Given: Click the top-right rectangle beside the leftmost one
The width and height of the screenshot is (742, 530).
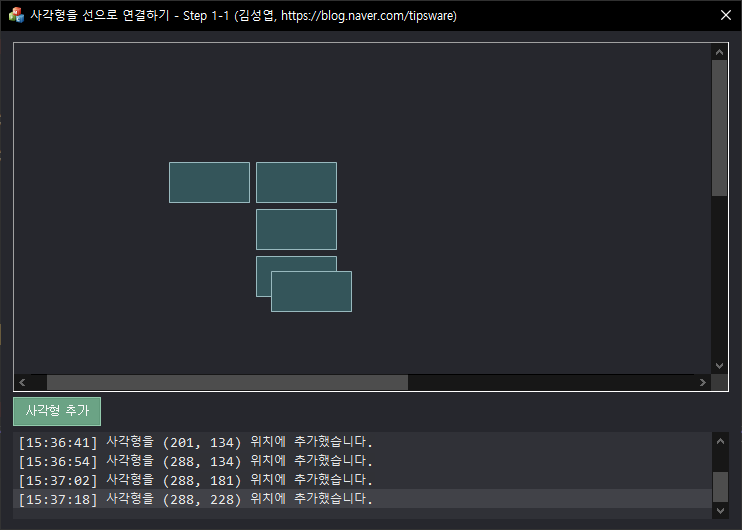Looking at the screenshot, I should [296, 182].
